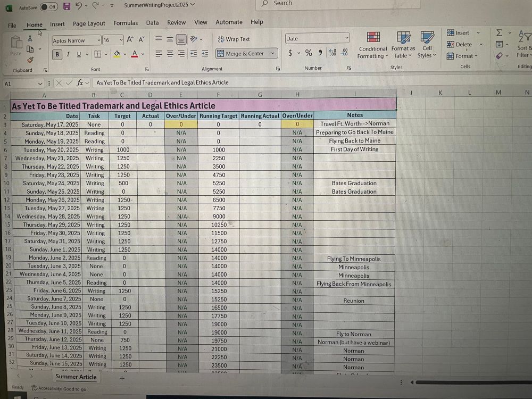
Task: Click the Top Align icon
Action: pyautogui.click(x=159, y=38)
